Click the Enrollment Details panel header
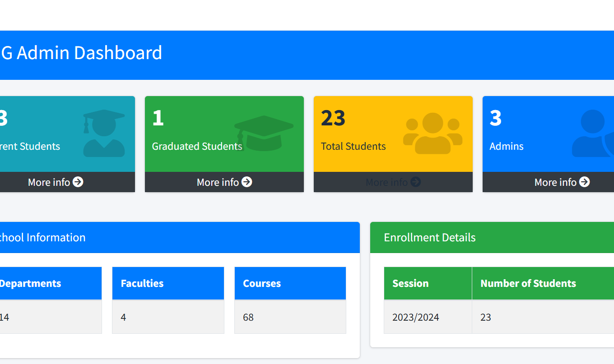Screen dimensions: 614x364 click(430, 238)
